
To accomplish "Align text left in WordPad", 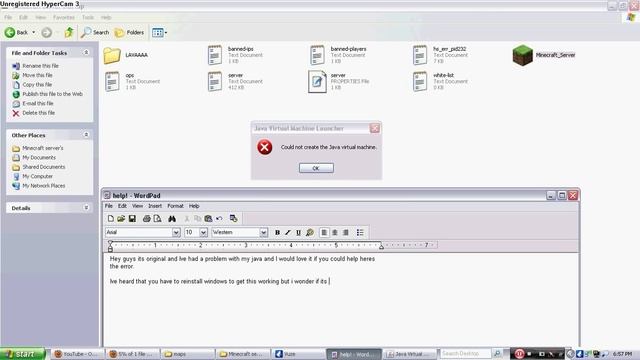I will (x=324, y=232).
